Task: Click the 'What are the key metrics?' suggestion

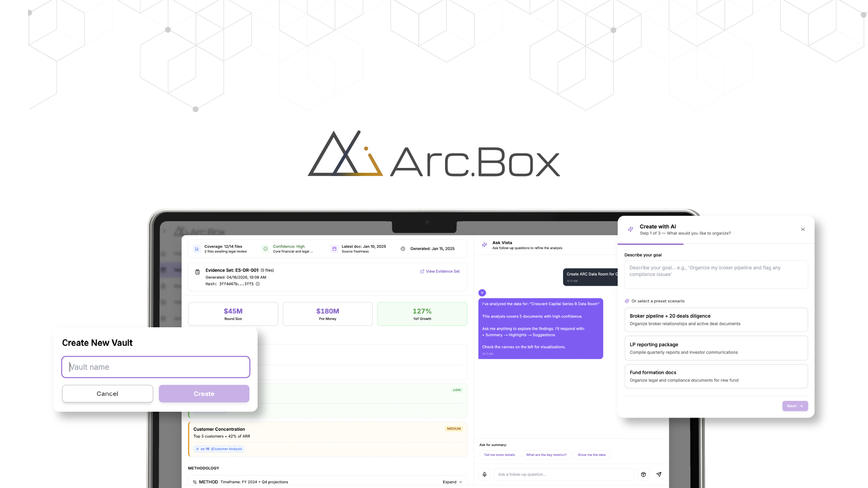Action: point(546,455)
